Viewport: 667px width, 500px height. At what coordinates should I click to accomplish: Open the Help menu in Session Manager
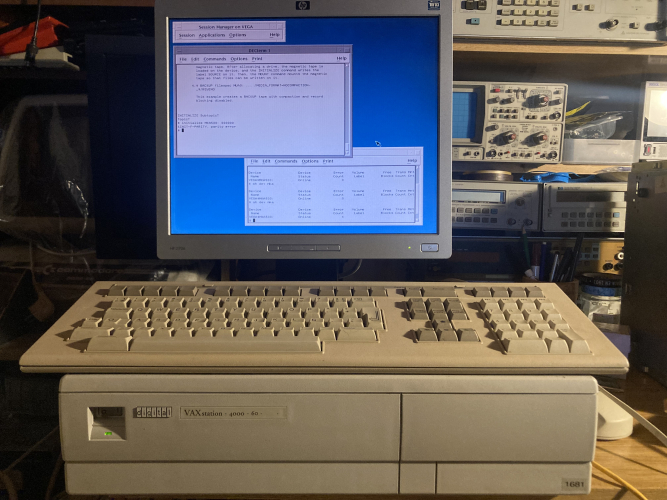(x=274, y=35)
